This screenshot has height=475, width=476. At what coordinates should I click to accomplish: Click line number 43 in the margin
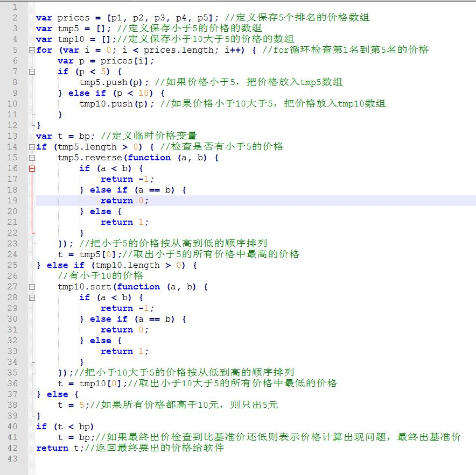(12, 459)
